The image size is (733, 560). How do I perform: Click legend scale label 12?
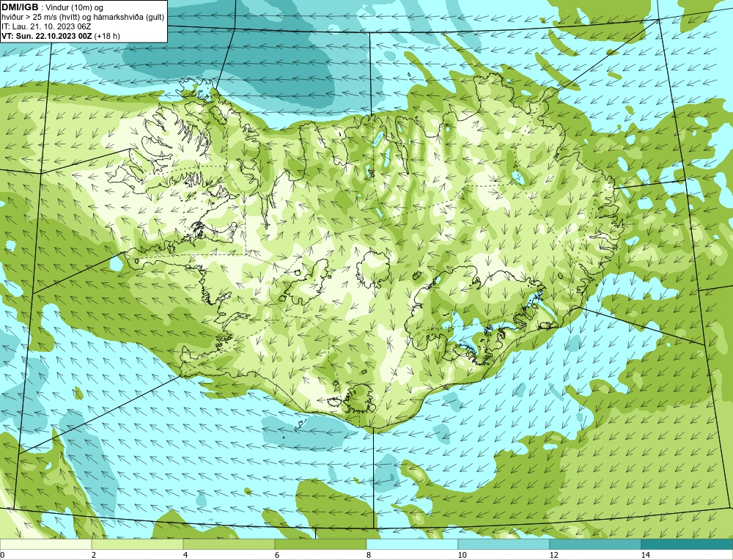554,555
